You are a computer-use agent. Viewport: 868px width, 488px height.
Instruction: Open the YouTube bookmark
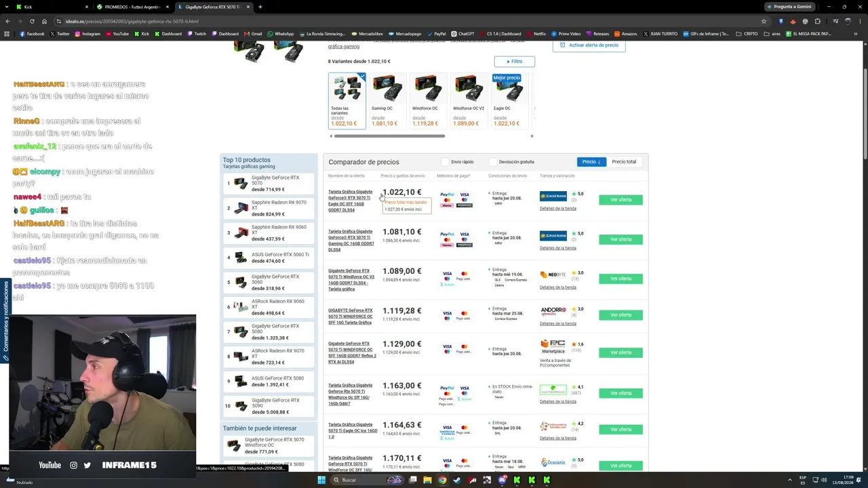(117, 34)
